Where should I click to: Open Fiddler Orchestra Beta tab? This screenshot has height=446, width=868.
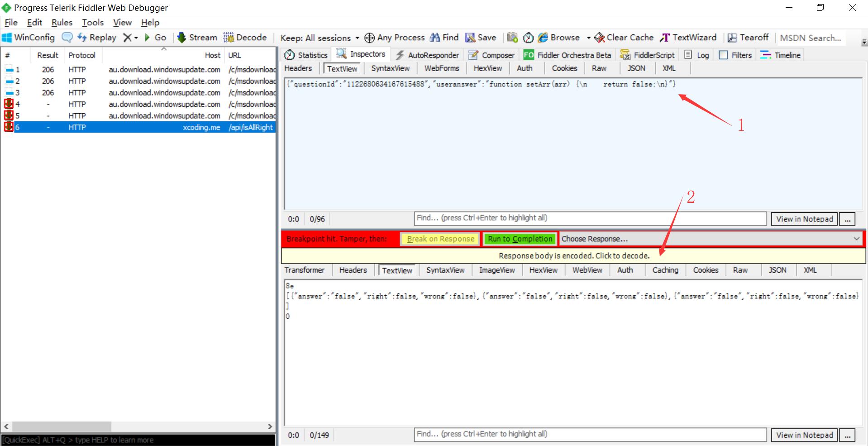567,55
